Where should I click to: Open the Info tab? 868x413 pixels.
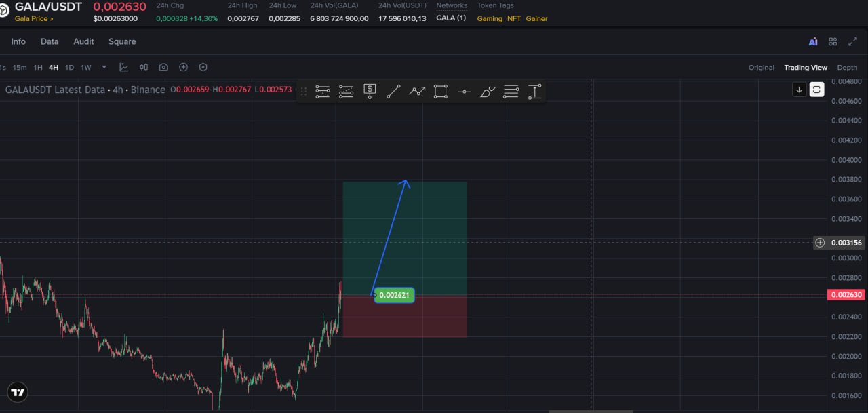18,41
